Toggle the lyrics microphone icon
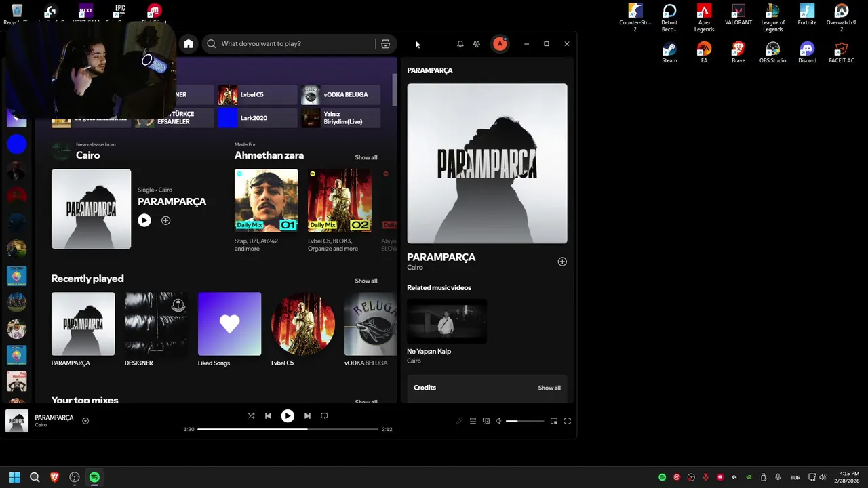This screenshot has width=868, height=488. (459, 421)
